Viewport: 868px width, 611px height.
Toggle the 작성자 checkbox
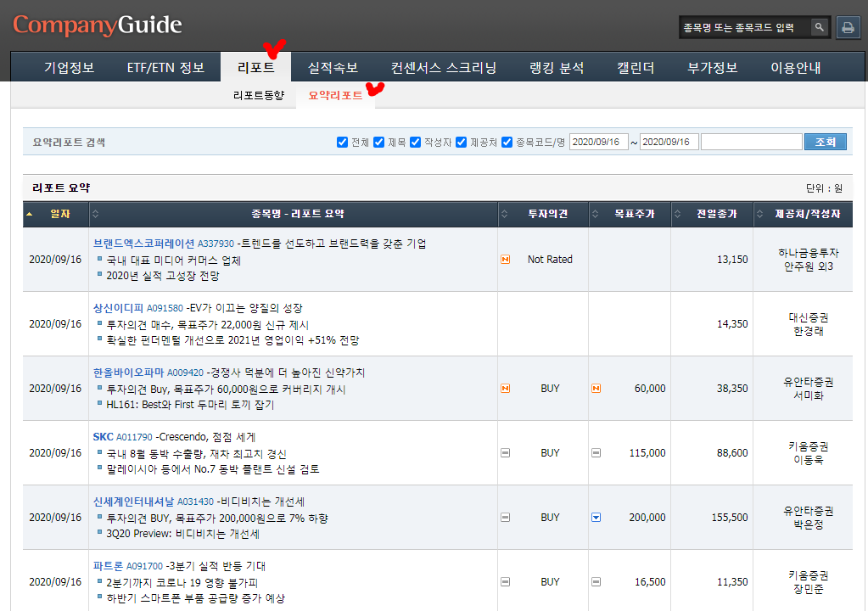(415, 143)
